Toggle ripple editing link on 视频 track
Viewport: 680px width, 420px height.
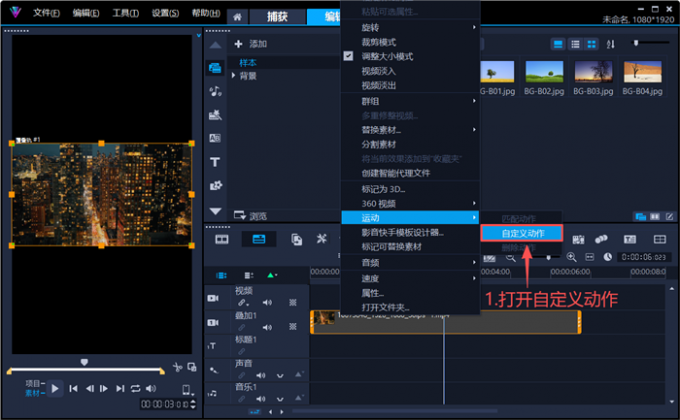243,303
